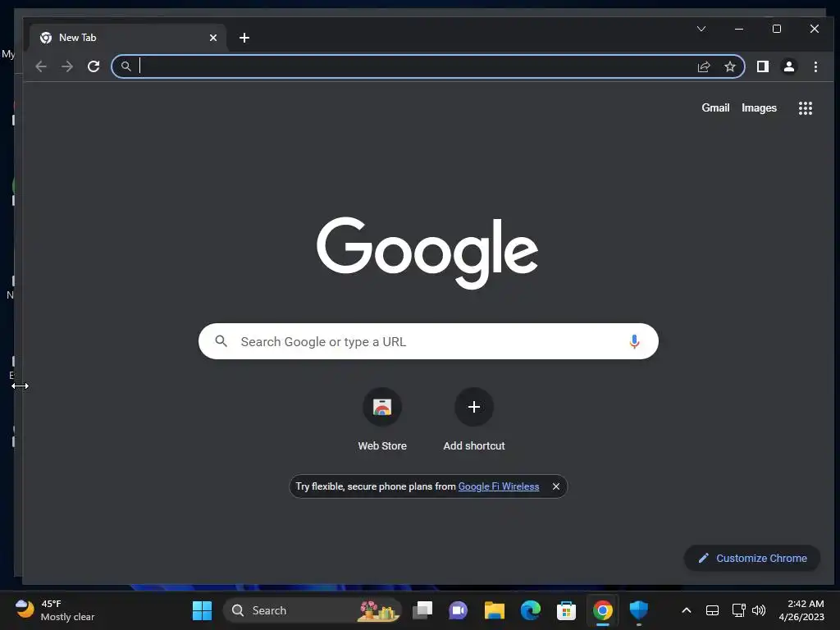Launch Microsoft Edge from taskbar

[x=531, y=610]
